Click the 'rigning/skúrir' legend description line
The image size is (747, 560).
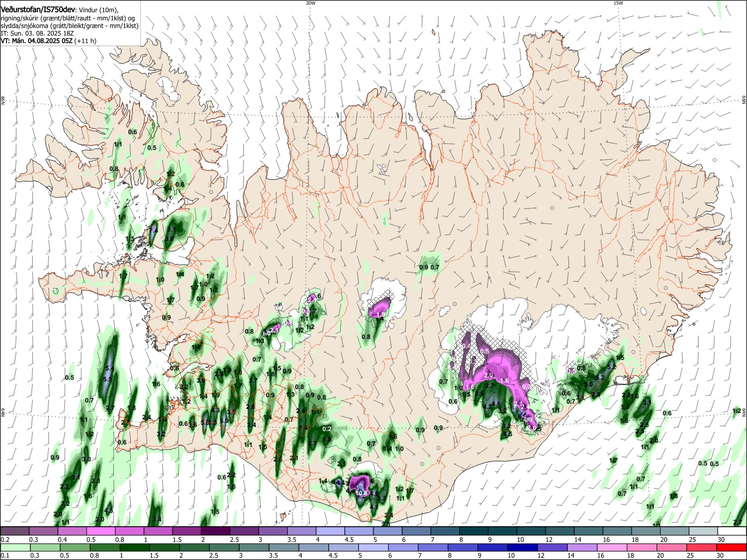pos(68,18)
